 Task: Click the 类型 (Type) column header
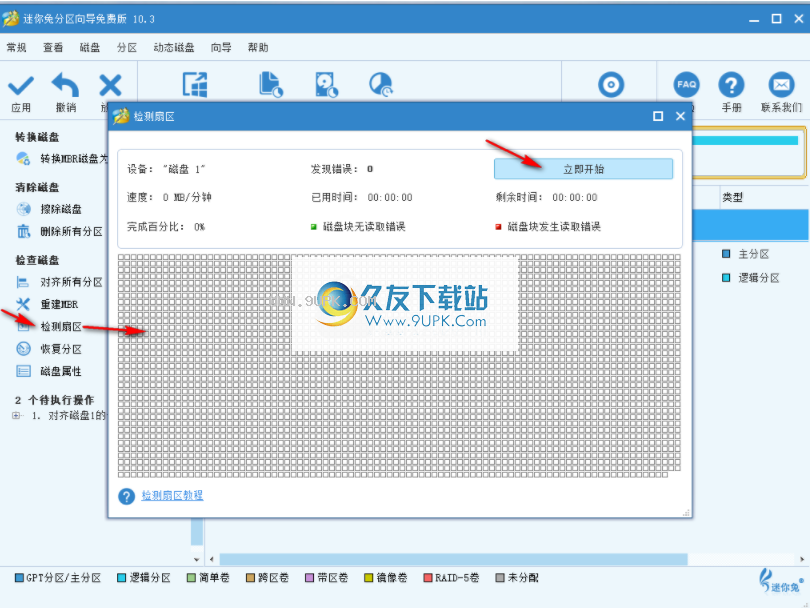tap(733, 197)
